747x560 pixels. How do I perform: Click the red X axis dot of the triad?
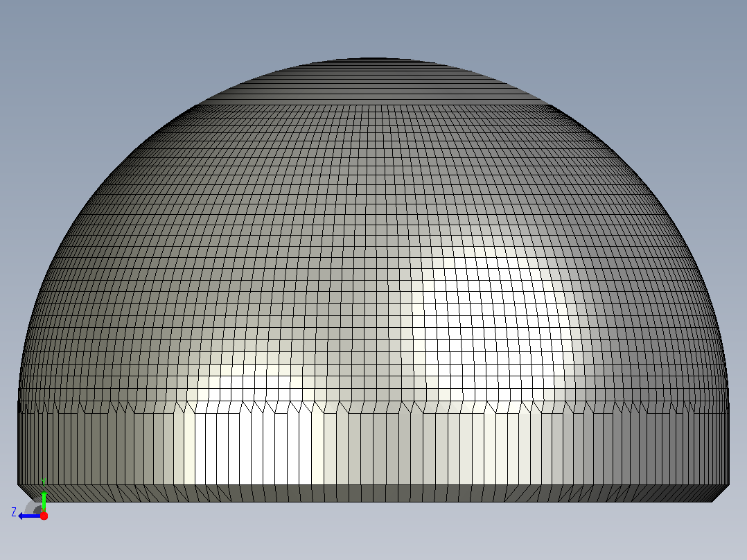(x=44, y=516)
